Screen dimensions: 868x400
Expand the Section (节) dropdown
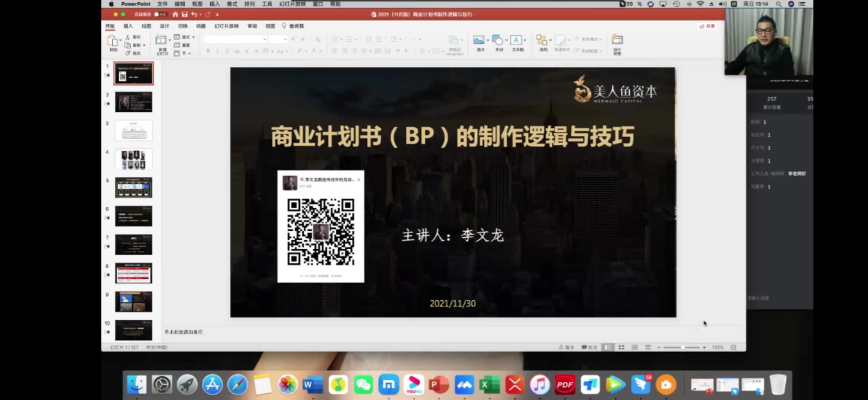pos(183,53)
